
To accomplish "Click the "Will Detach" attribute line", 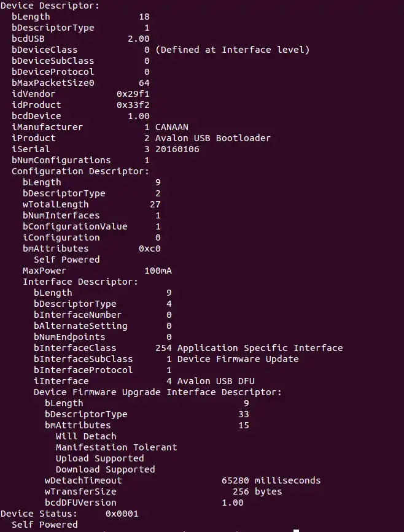I will point(86,436).
